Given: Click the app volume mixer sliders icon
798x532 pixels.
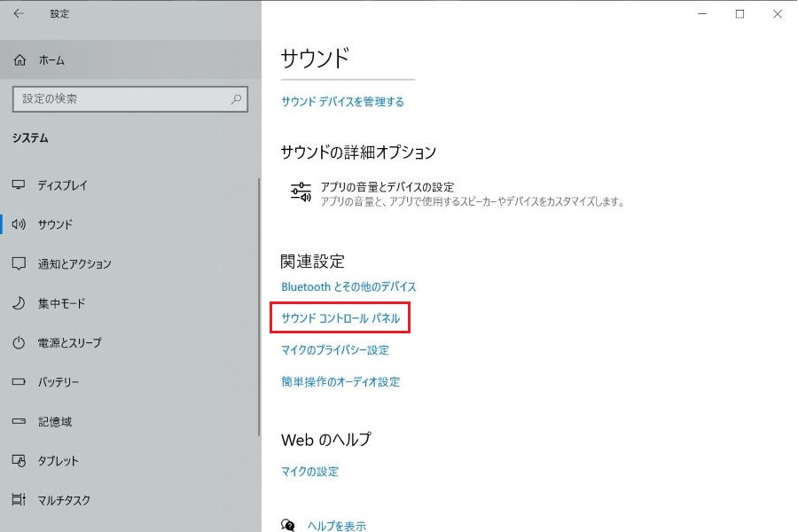Looking at the screenshot, I should [x=301, y=192].
